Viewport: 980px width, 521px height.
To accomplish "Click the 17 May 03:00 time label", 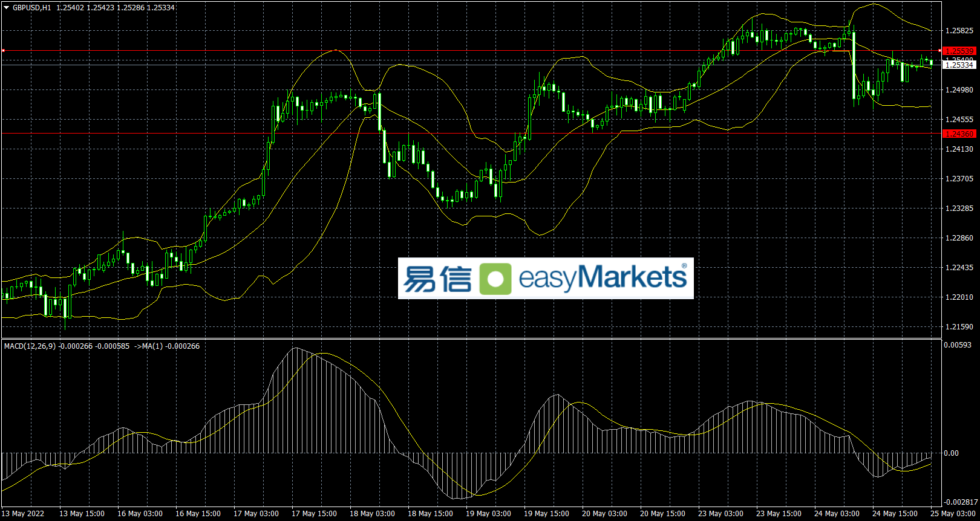I will coord(256,514).
